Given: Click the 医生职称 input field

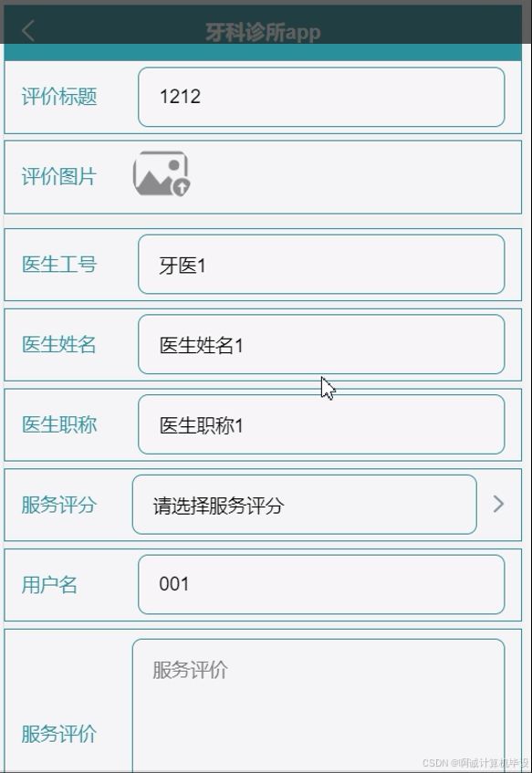Looking at the screenshot, I should click(321, 424).
